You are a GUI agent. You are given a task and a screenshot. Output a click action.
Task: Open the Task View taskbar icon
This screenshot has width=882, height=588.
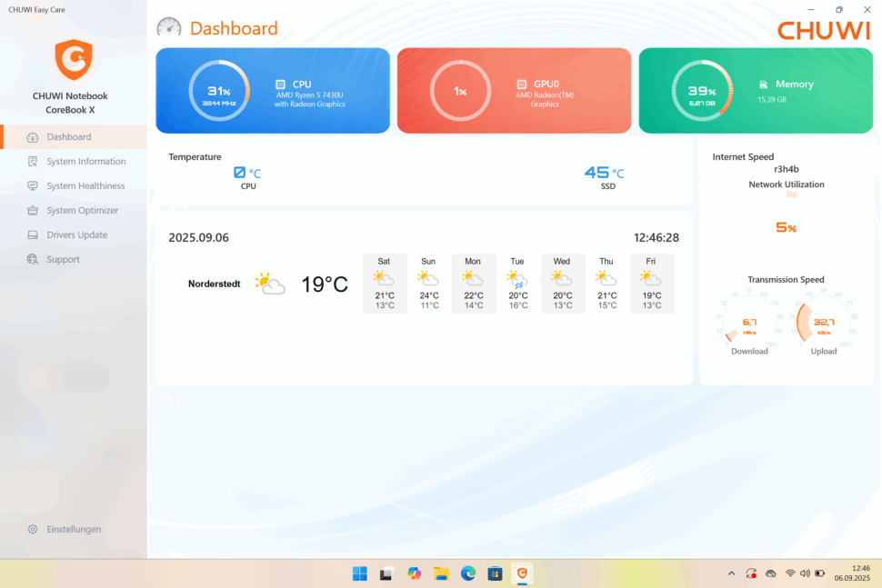pyautogui.click(x=386, y=573)
